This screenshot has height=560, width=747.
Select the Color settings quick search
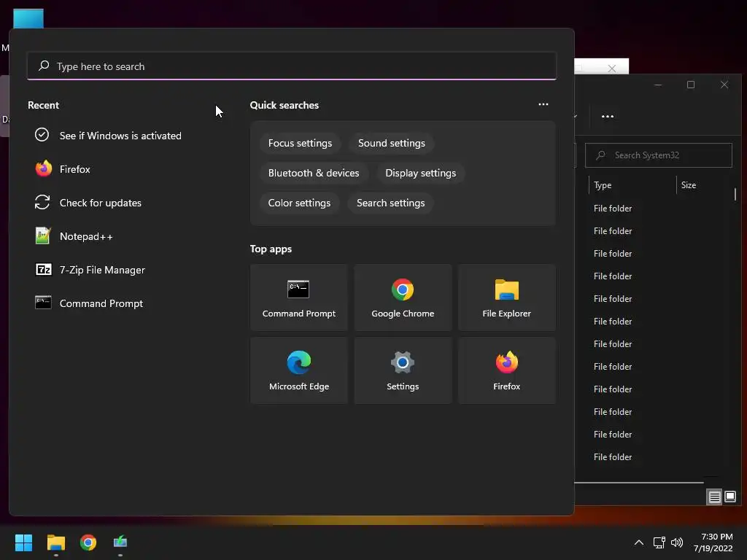click(299, 203)
